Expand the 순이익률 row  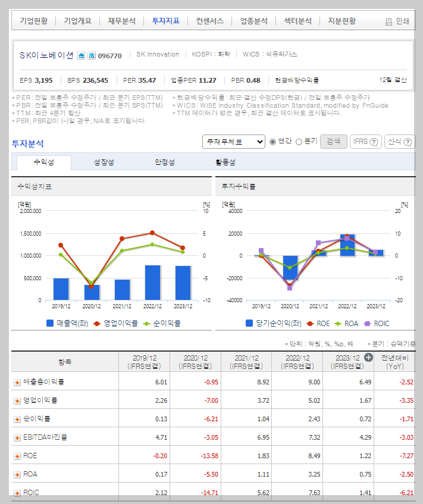click(x=17, y=420)
